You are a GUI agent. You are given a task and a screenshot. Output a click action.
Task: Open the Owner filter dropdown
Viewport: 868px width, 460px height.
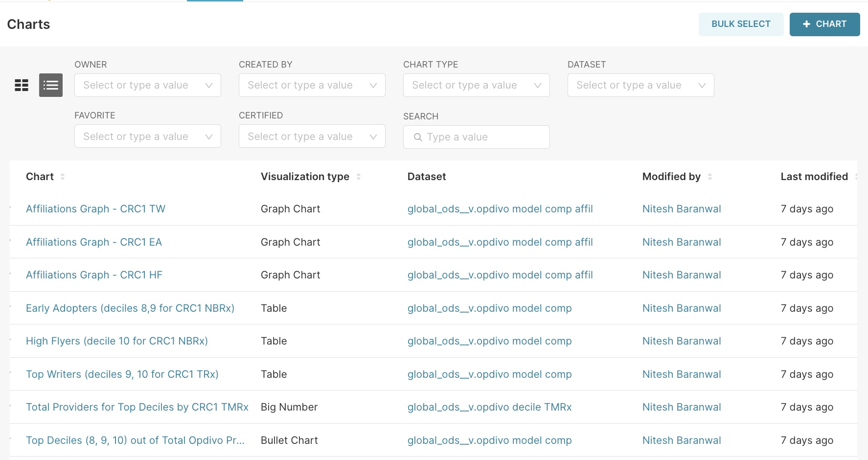(x=147, y=85)
